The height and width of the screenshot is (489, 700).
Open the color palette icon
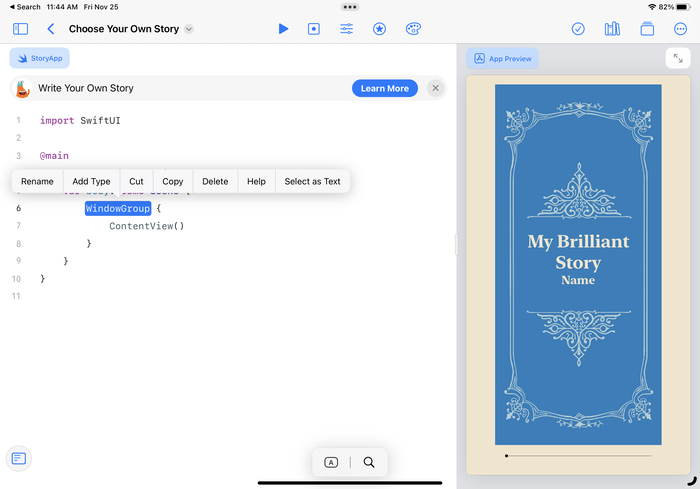413,29
